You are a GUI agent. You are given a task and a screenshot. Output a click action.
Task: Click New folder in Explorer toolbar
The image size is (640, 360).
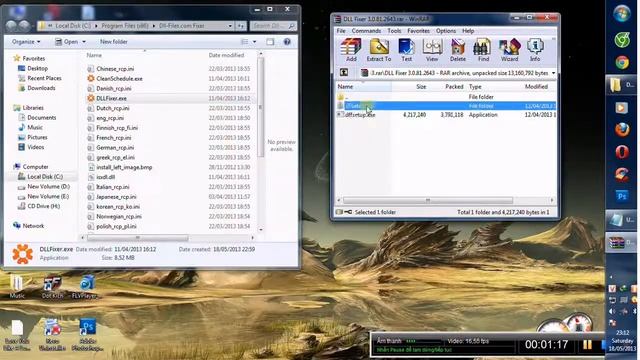point(113,42)
